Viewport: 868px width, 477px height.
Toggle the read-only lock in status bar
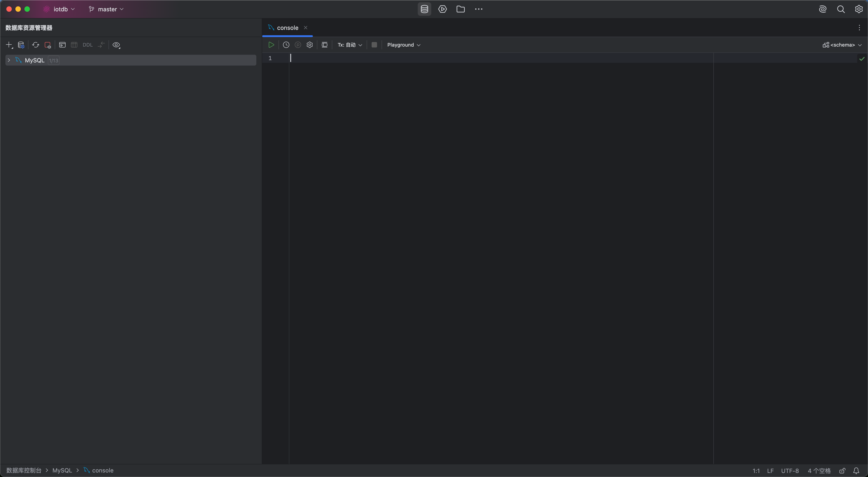(842, 471)
